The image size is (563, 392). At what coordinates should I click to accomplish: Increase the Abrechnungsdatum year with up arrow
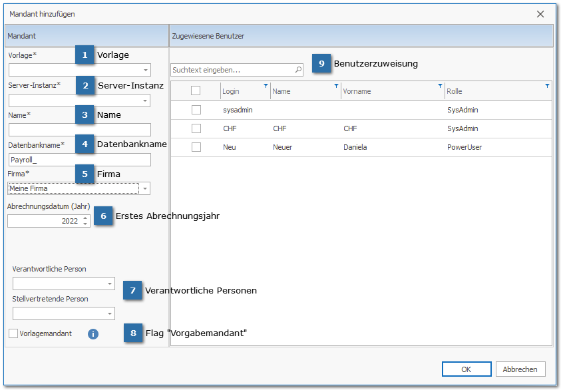pyautogui.click(x=85, y=218)
